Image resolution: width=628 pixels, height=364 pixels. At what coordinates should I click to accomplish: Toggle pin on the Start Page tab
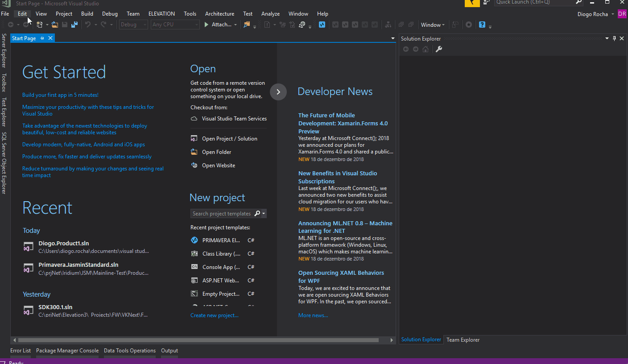[42, 38]
